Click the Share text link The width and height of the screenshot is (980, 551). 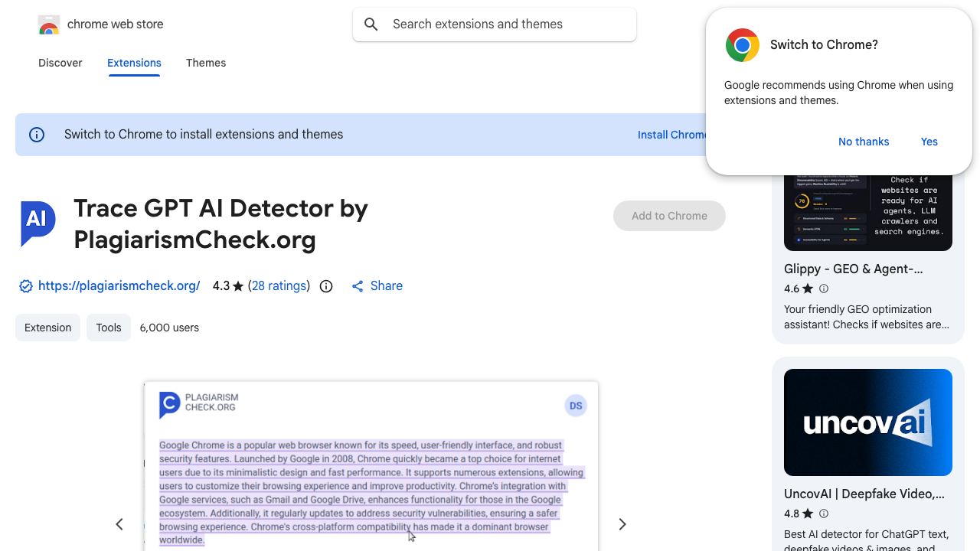(x=387, y=286)
